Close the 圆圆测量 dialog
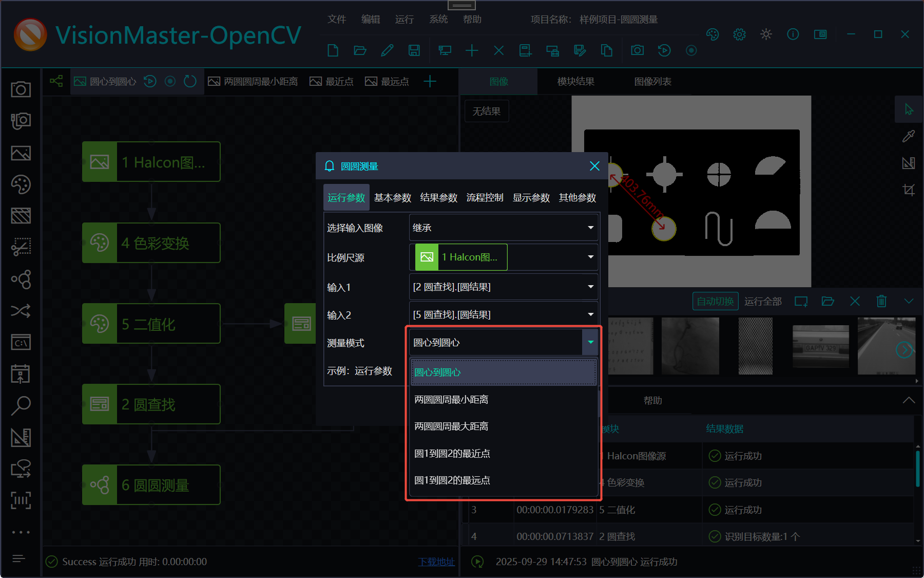 (x=594, y=166)
